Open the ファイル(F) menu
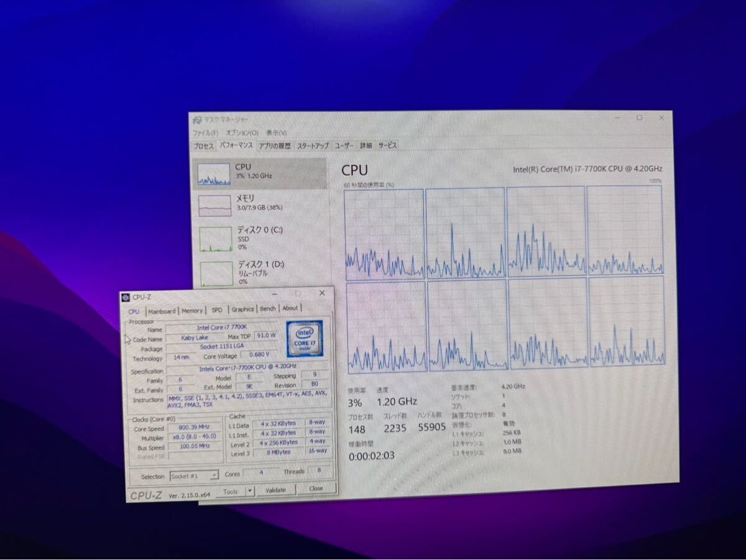This screenshot has height=560, width=746. [x=205, y=133]
